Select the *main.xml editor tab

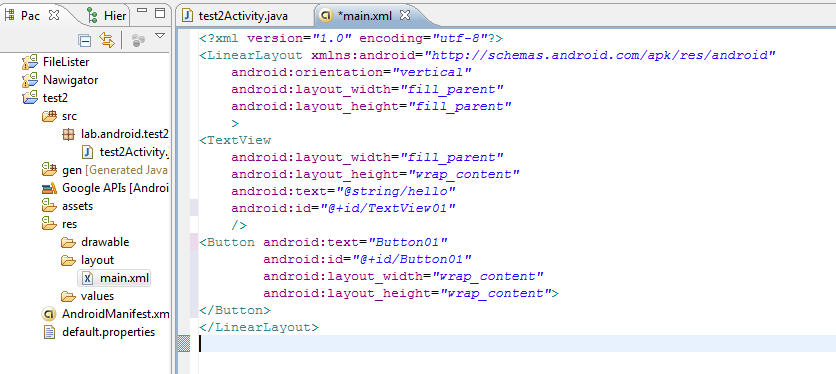(x=365, y=16)
